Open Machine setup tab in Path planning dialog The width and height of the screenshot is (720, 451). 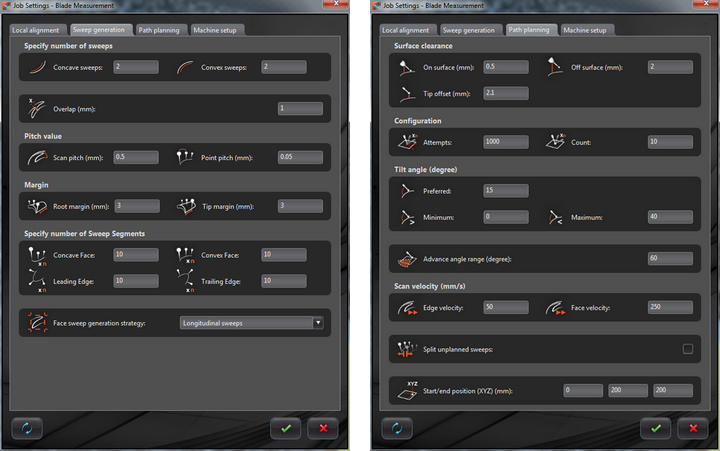(585, 30)
